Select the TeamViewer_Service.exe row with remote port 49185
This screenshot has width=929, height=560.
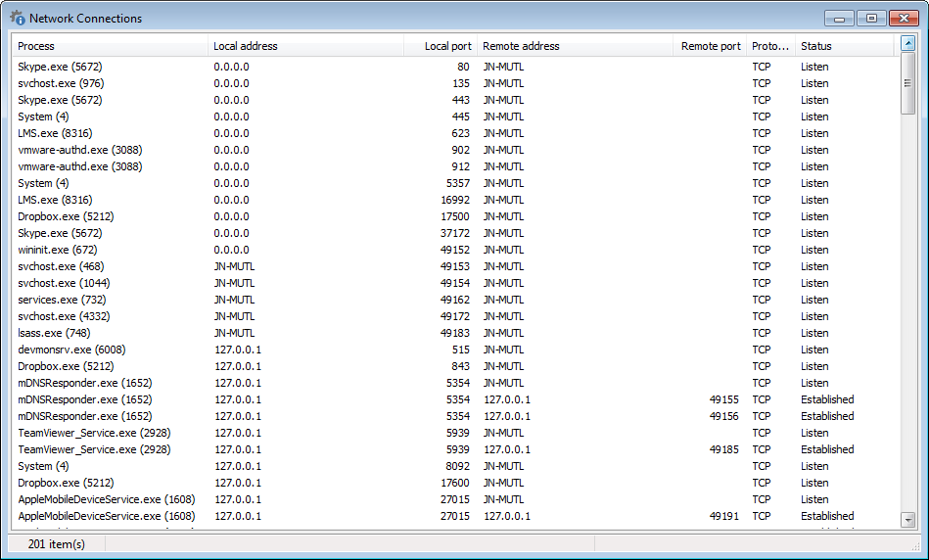tap(455, 449)
